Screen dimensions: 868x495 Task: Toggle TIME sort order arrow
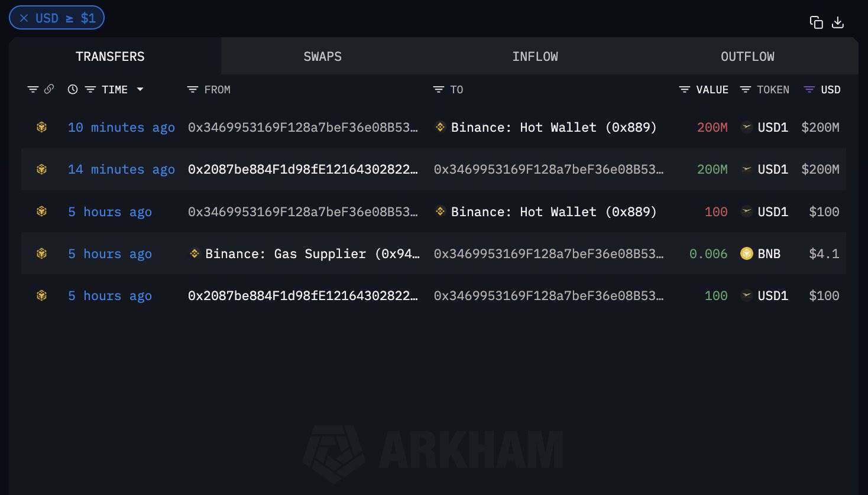(140, 89)
